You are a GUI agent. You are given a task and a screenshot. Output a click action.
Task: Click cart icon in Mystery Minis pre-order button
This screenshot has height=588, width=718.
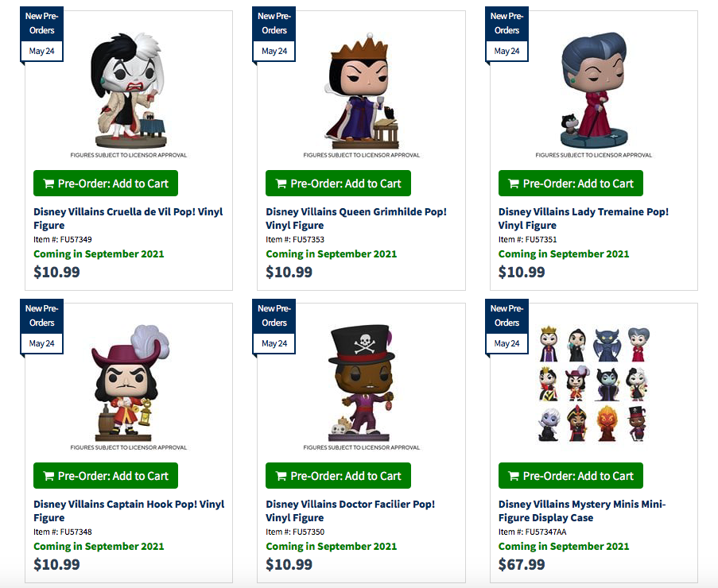514,476
